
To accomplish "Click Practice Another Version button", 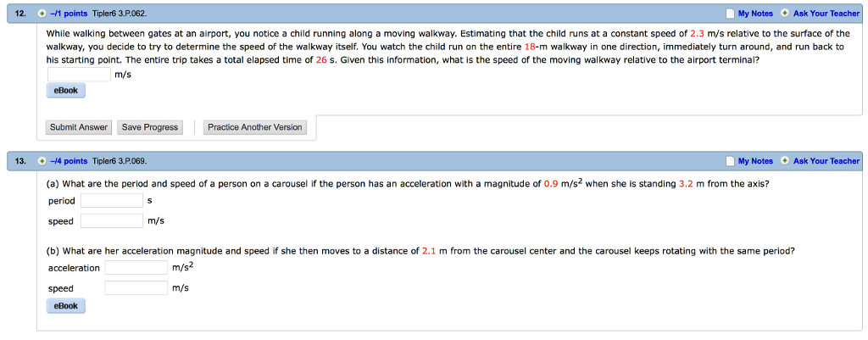I will (254, 127).
